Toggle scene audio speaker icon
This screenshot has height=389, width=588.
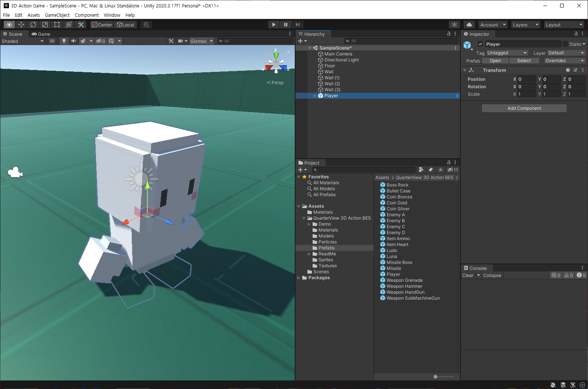coord(74,41)
